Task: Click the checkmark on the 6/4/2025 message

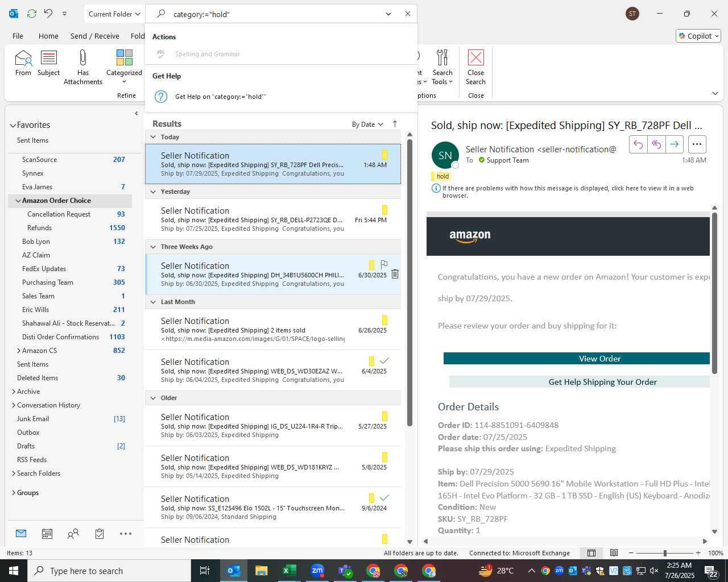Action: tap(384, 361)
